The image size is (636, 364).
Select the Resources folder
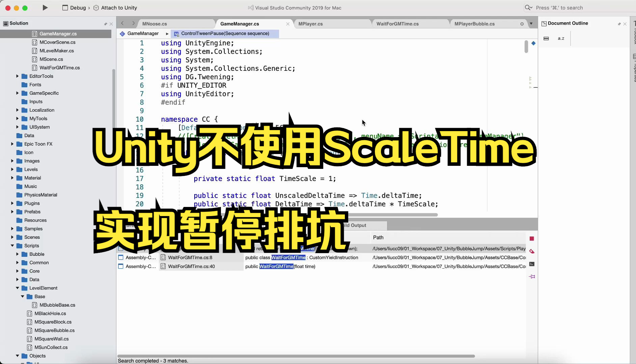tap(35, 220)
